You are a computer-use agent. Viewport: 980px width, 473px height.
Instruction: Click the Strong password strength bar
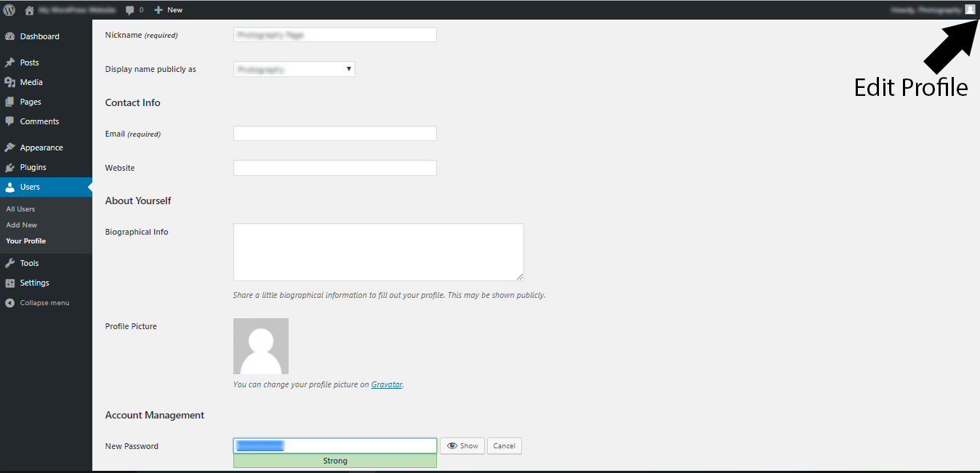point(335,461)
